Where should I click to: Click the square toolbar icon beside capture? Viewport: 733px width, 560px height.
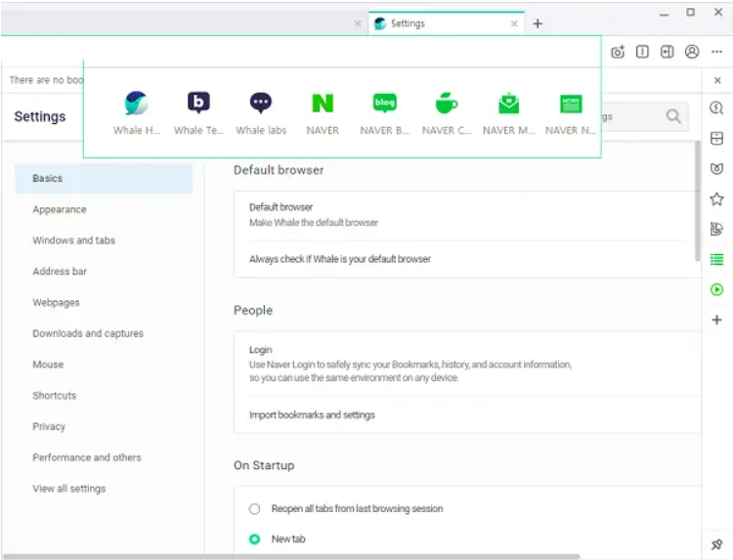point(642,52)
